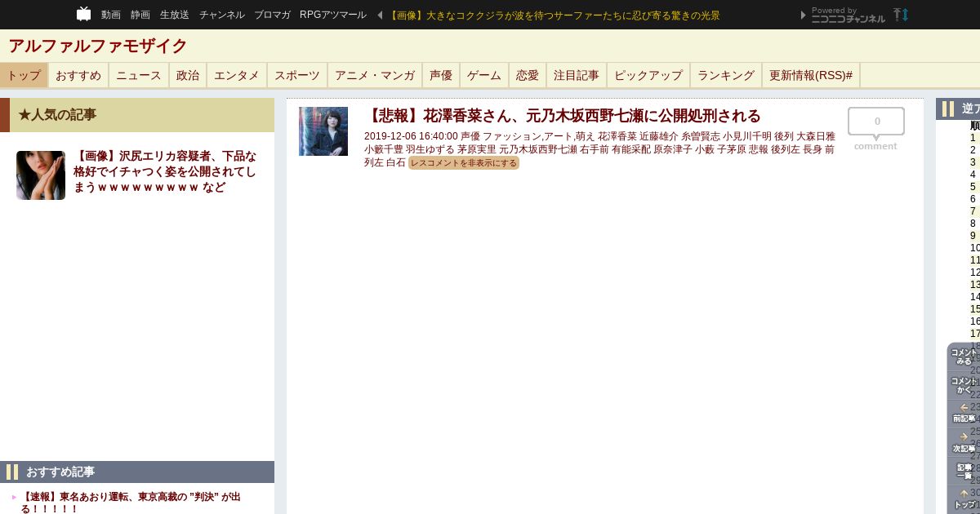Click the ★人気の記事 section header

click(x=137, y=115)
